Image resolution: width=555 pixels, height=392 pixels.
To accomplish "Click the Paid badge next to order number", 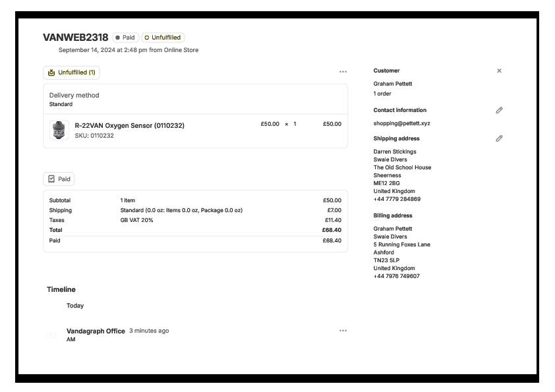I will point(125,38).
